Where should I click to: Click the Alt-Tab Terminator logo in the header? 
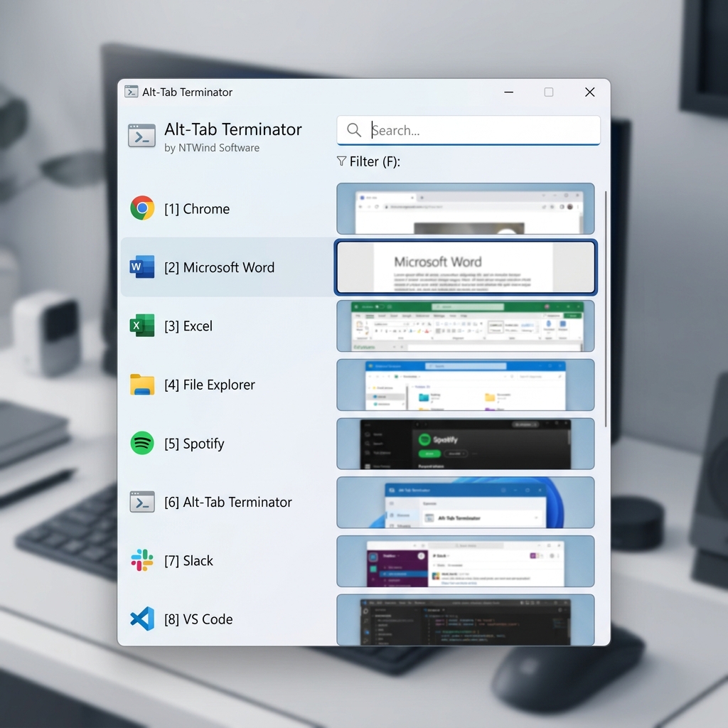(142, 136)
